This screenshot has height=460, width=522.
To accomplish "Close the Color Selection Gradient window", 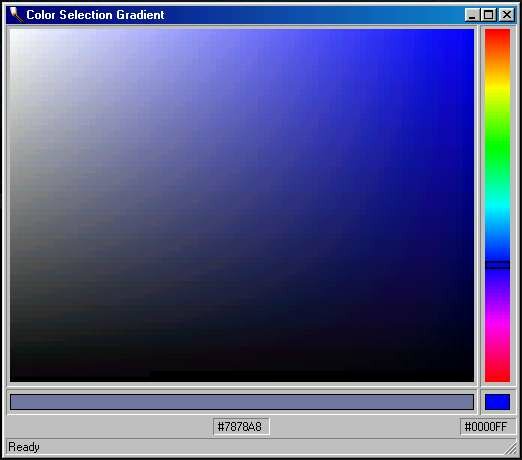I will coord(507,15).
